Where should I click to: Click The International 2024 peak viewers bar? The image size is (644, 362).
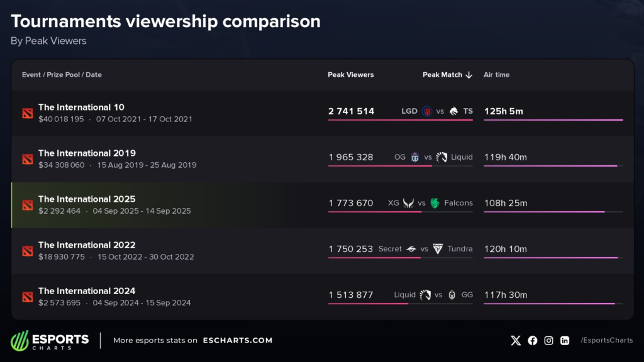369,304
